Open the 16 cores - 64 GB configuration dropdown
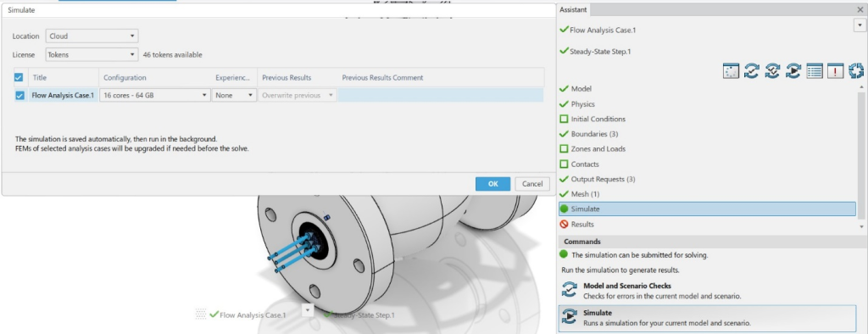The height and width of the screenshot is (334, 868). click(155, 95)
